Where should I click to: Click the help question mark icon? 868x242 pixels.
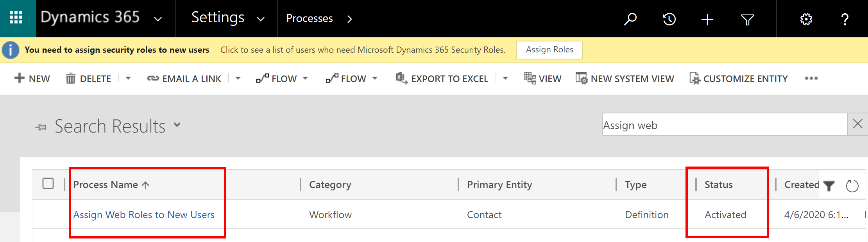tap(845, 19)
